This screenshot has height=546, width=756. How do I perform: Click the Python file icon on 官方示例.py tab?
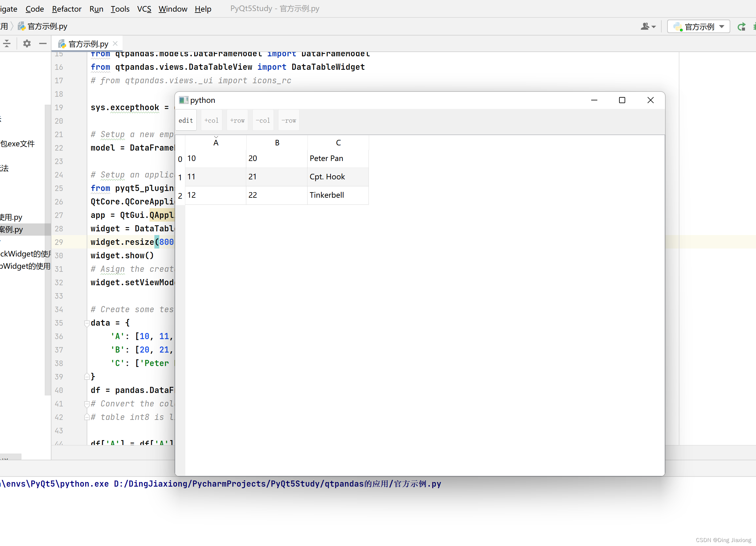(x=61, y=43)
